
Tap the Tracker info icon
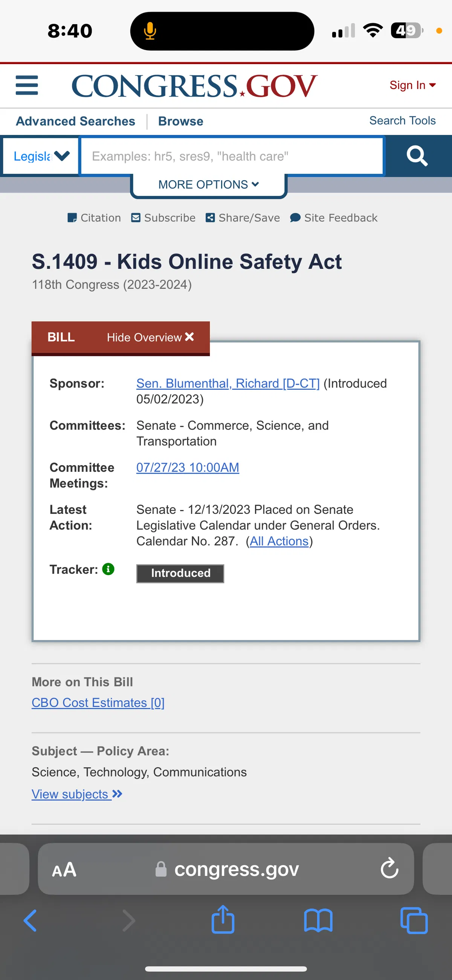pos(108,569)
